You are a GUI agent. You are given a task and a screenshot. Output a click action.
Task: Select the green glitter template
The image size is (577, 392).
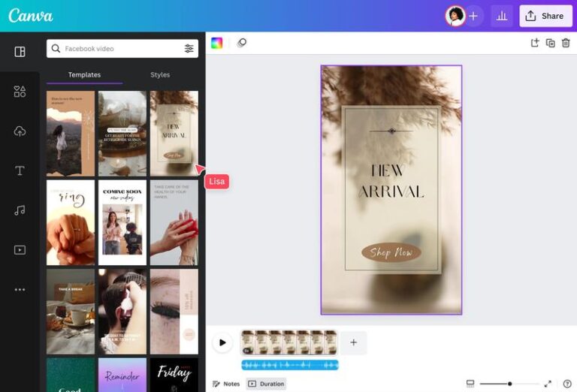coord(71,375)
